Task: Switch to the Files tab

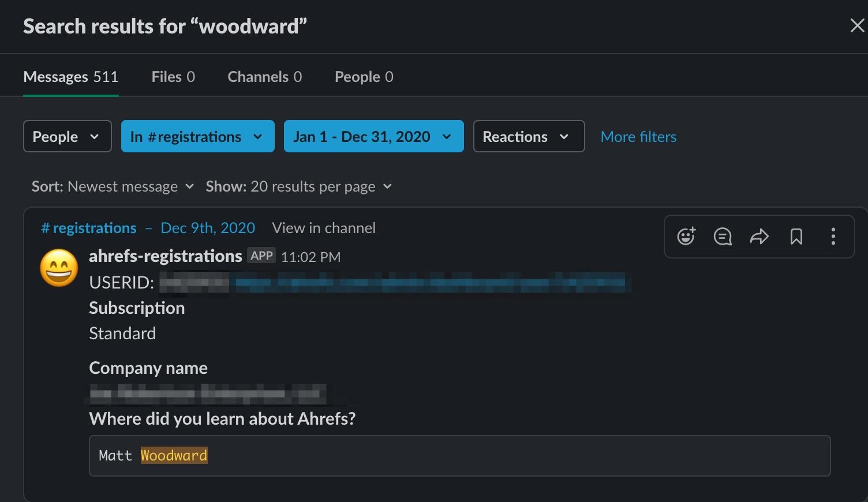Action: [173, 77]
